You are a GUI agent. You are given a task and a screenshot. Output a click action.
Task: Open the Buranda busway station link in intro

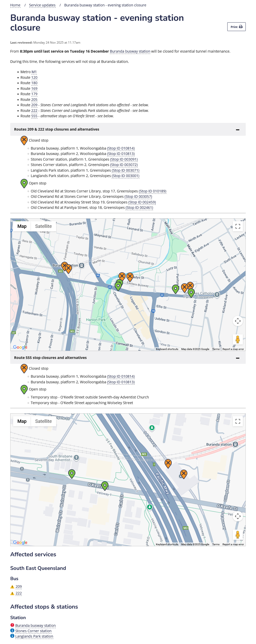130,51
